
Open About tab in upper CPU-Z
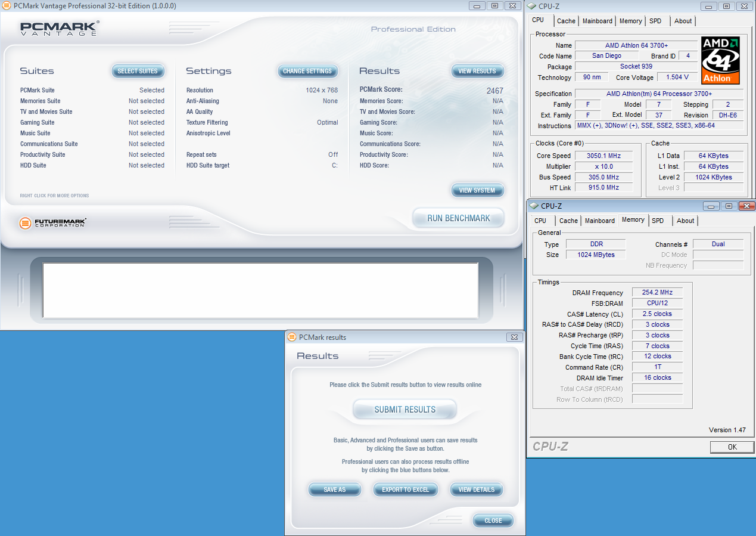(683, 21)
